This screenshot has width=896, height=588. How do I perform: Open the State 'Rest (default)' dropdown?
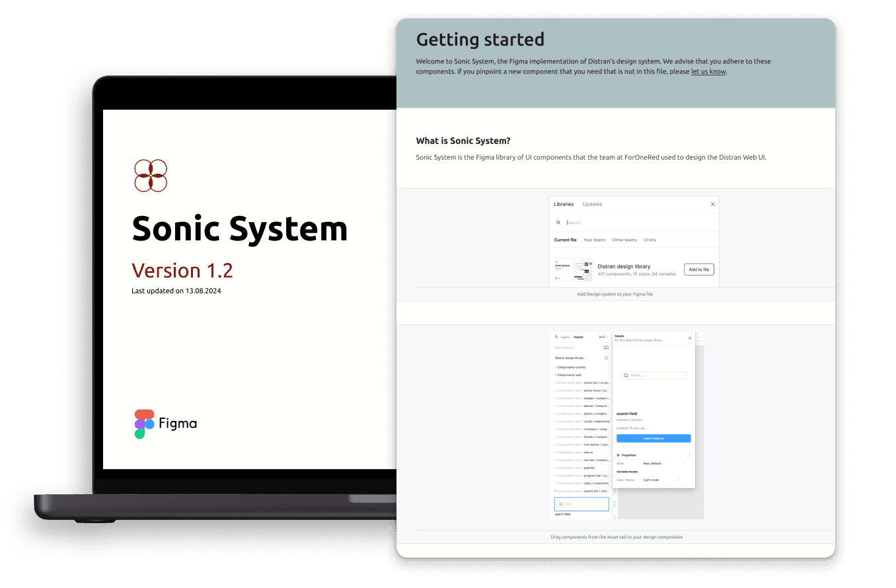[663, 463]
